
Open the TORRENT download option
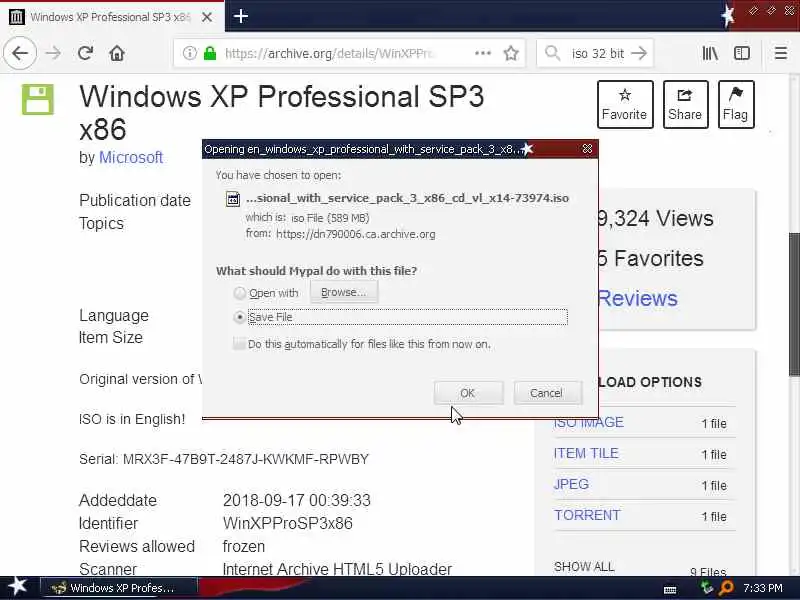coord(587,515)
